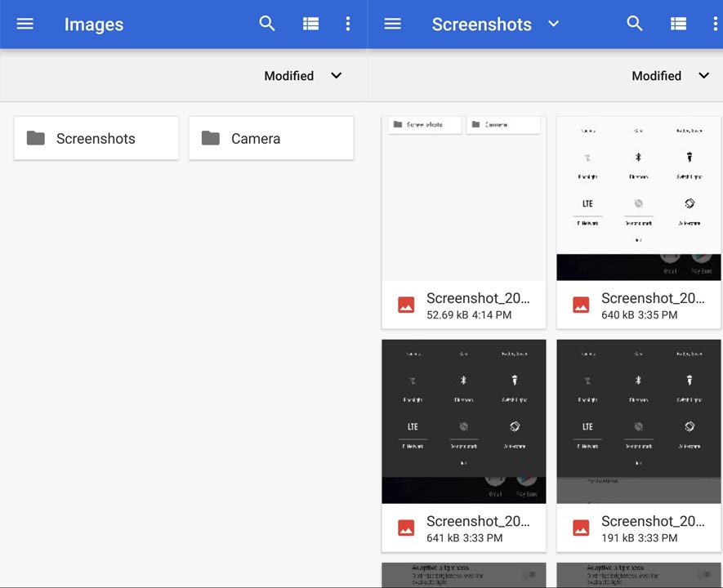Open thumbnail of 52.69 kB screenshot
Image resolution: width=723 pixels, height=588 pixels.
click(464, 198)
